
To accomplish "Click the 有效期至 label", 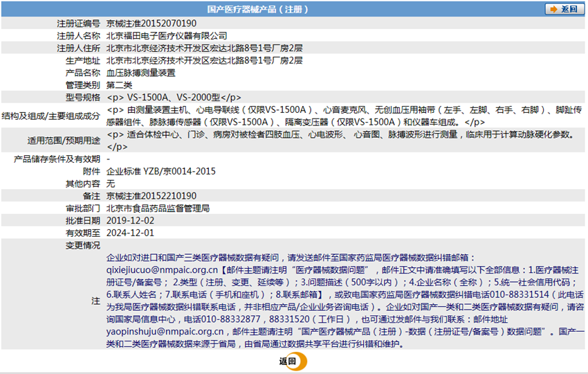I will click(x=83, y=233).
